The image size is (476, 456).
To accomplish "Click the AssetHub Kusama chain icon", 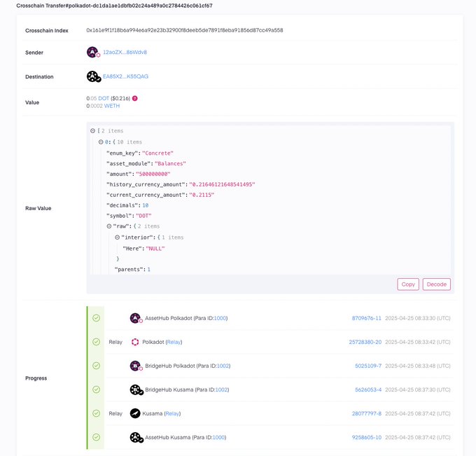I will click(x=135, y=437).
